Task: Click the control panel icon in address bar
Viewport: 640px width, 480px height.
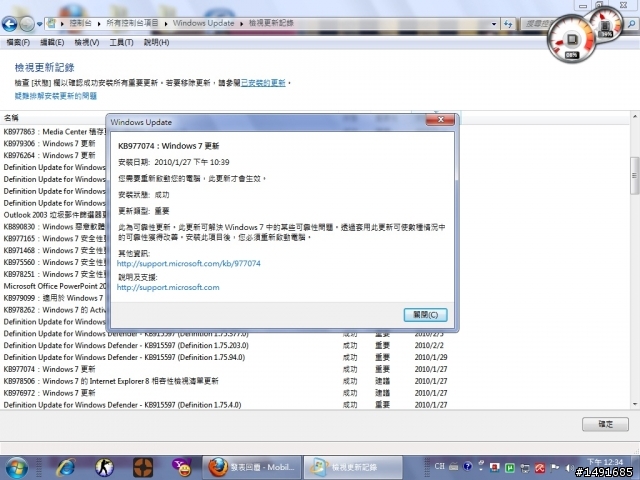Action: (x=51, y=23)
